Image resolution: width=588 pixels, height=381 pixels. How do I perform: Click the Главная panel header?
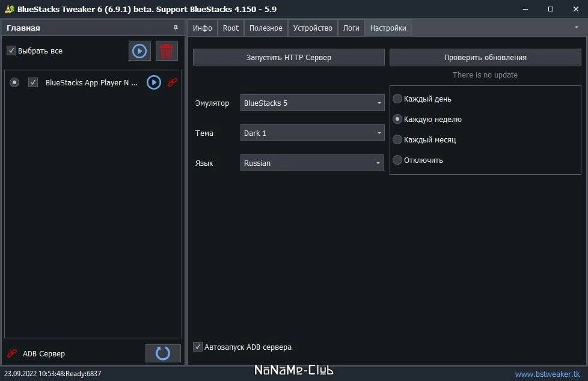point(93,28)
